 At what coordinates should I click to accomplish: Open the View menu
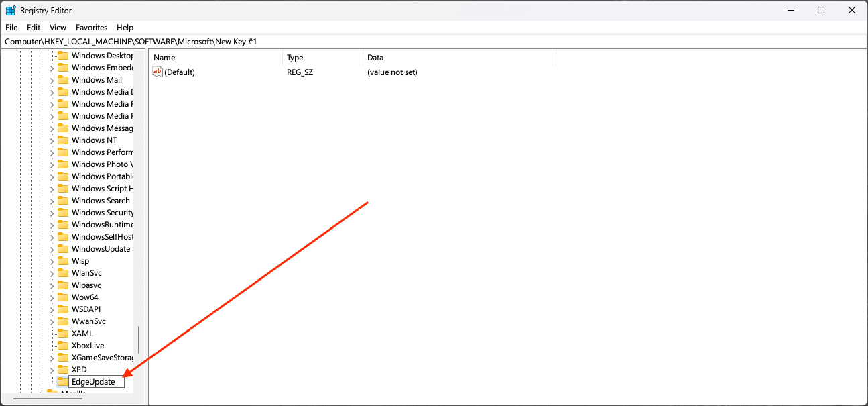click(58, 28)
